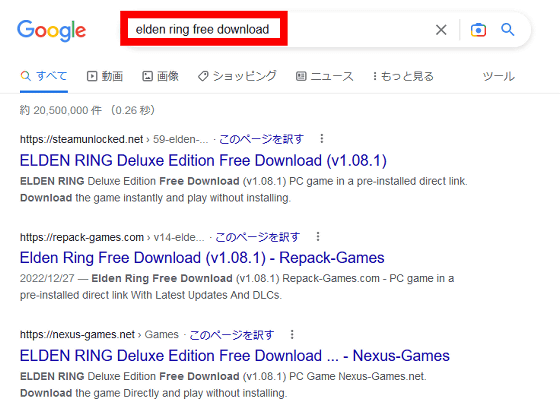The height and width of the screenshot is (412, 560).
Task: Translate the nexus-games.net result page
Action: pyautogui.click(x=232, y=335)
